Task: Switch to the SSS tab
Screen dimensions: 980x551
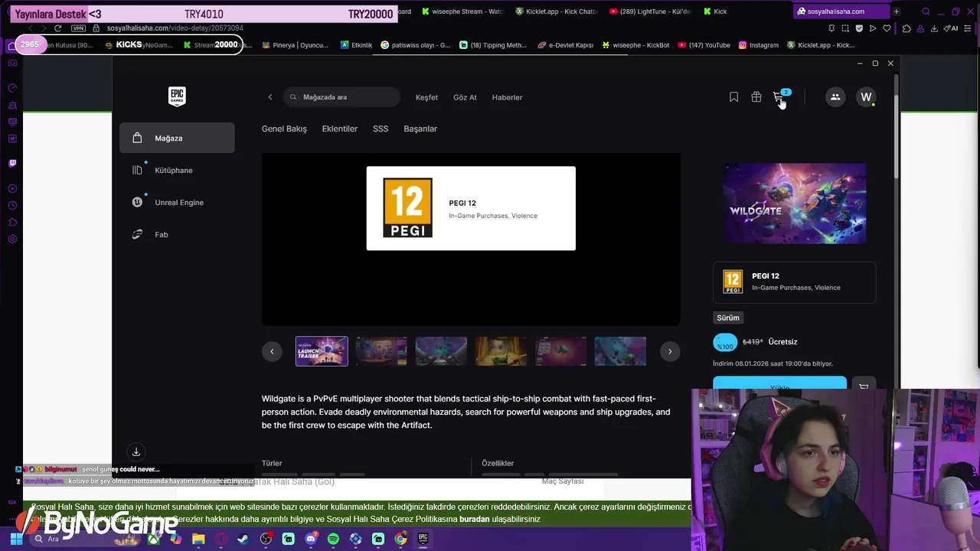Action: click(x=381, y=129)
